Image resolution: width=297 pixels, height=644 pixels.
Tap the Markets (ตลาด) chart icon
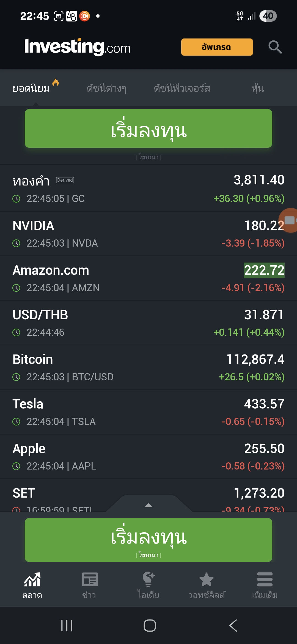click(32, 579)
